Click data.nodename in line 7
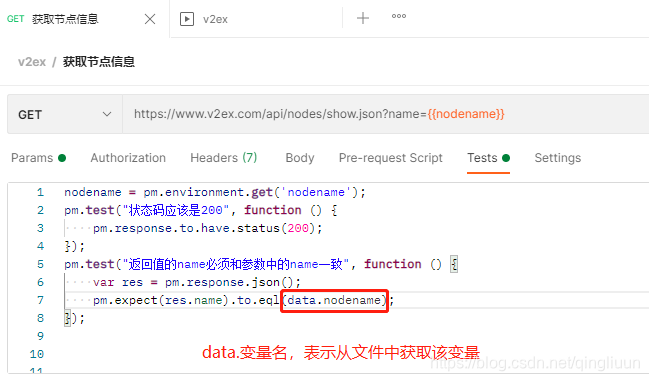Viewport: 649px width, 381px height. point(334,300)
